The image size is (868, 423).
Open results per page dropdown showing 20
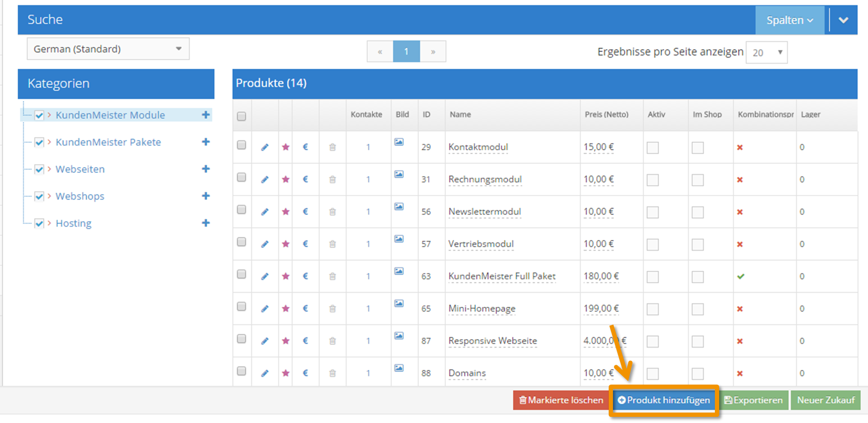click(x=767, y=52)
